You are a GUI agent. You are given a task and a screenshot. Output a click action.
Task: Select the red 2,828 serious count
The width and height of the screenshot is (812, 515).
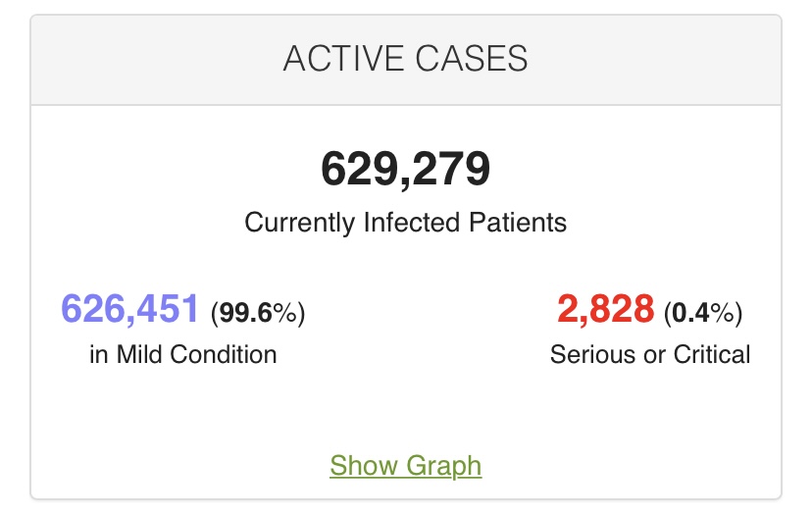pos(605,310)
